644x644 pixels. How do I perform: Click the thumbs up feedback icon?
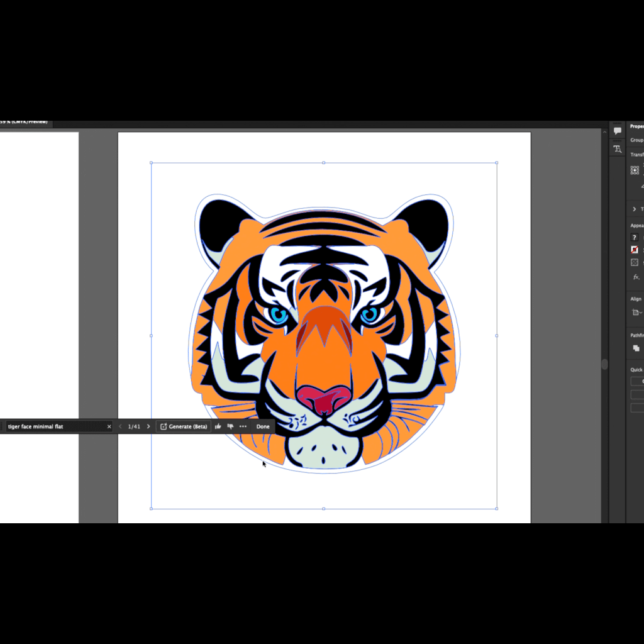click(218, 426)
